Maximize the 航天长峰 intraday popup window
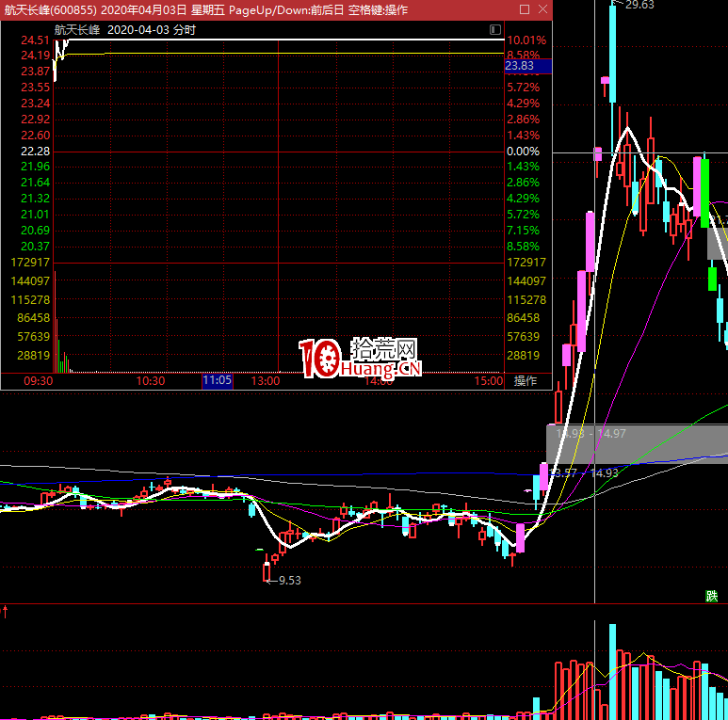Screen dimensions: 728x720 point(525,9)
